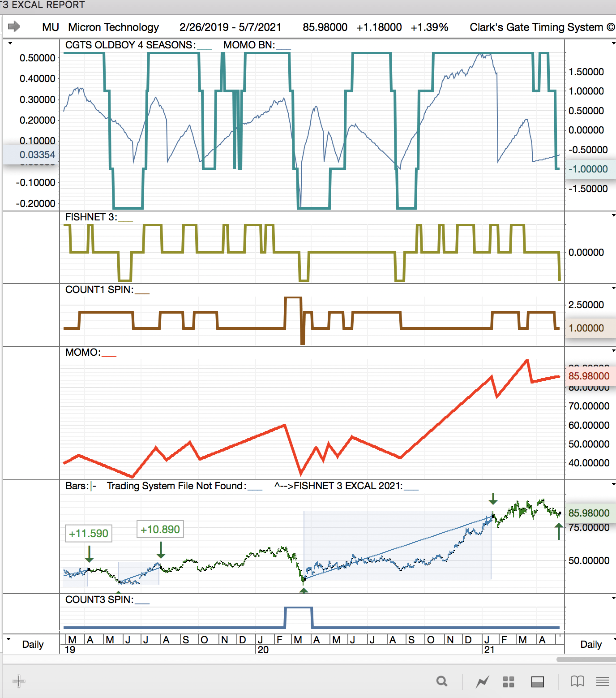Expand the COUNT3 SPIN pane triangle menu
Viewport: 616px width, 698px height.
613,598
